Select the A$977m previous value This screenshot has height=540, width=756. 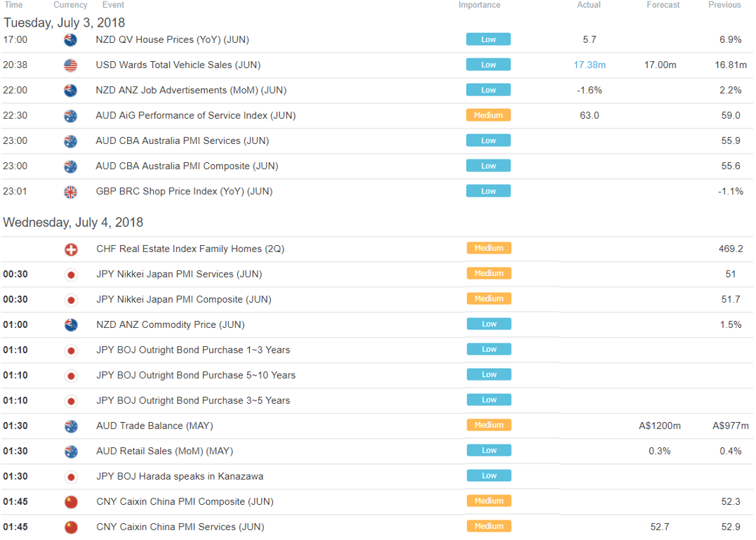pyautogui.click(x=731, y=426)
